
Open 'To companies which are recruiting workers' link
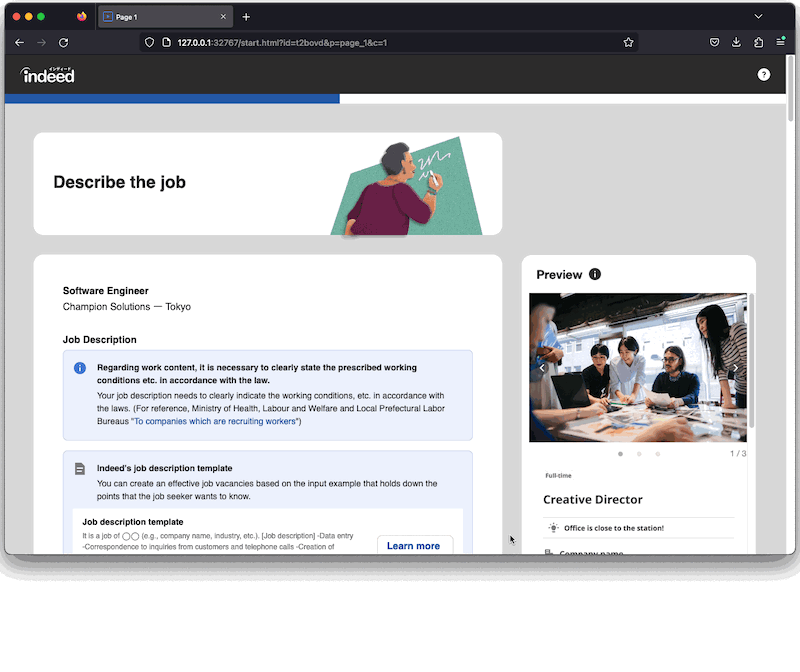pyautogui.click(x=215, y=421)
